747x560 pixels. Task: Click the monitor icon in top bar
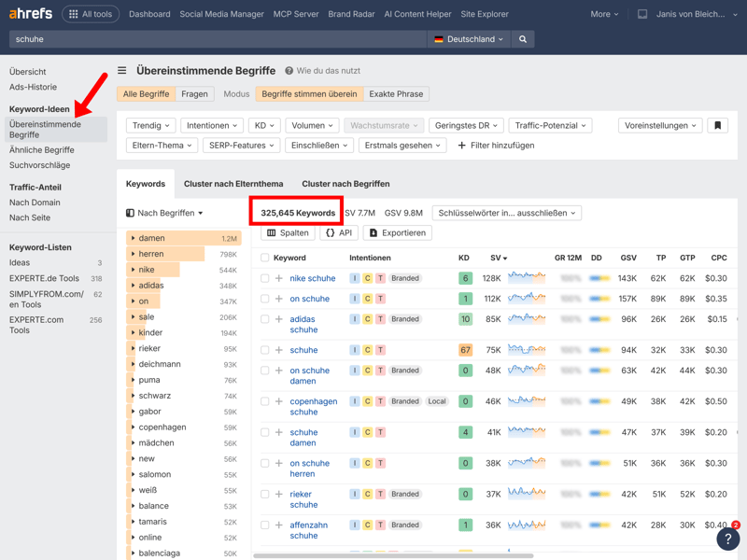point(642,14)
